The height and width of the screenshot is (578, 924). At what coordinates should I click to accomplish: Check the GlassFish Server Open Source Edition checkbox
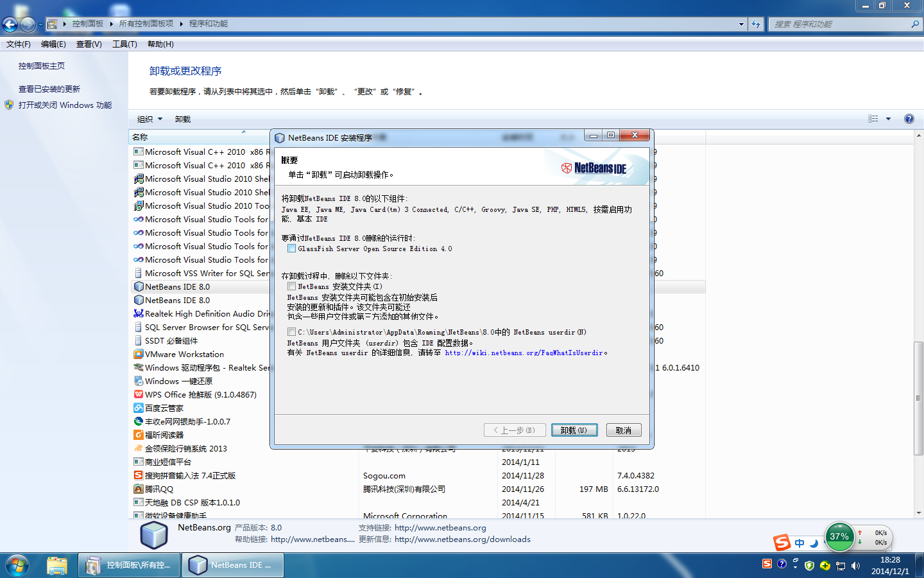292,249
